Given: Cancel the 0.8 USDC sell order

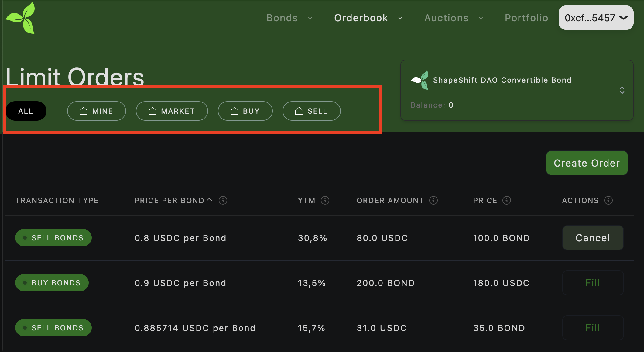Looking at the screenshot, I should 593,238.
